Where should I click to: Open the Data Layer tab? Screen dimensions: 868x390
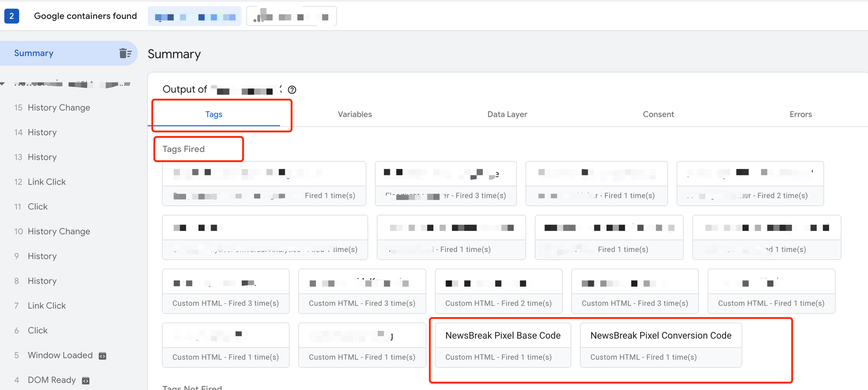click(x=507, y=114)
